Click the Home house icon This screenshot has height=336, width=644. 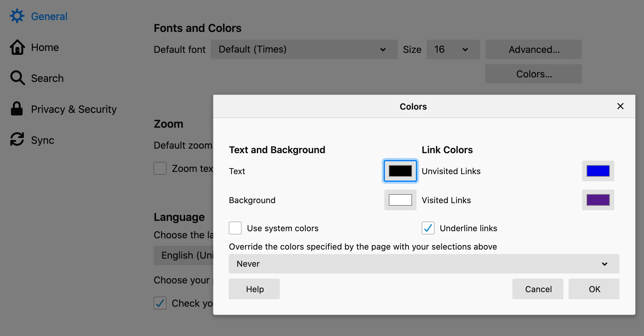pos(17,47)
